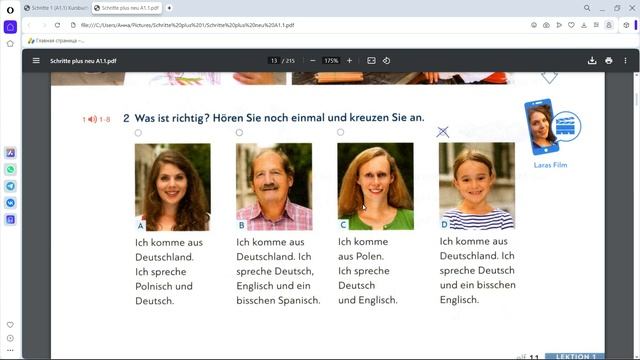This screenshot has width=640, height=360.
Task: Click the LEKTION 1 footer label
Action: click(x=575, y=356)
